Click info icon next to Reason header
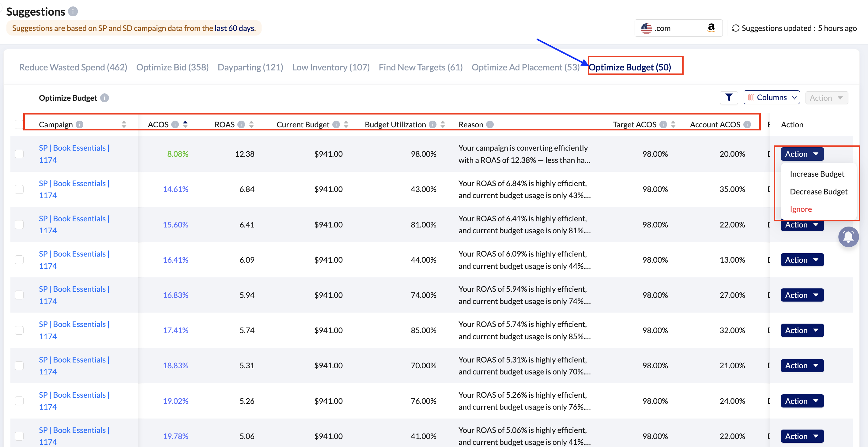 point(490,125)
